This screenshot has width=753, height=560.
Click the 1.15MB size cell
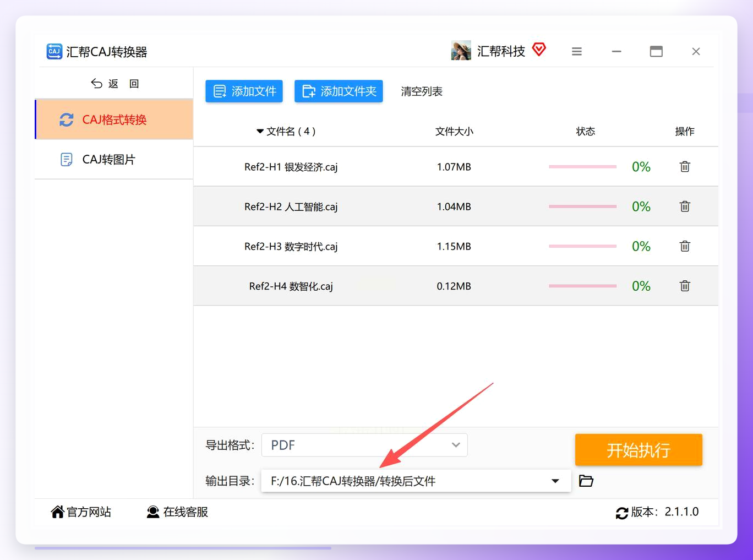454,246
